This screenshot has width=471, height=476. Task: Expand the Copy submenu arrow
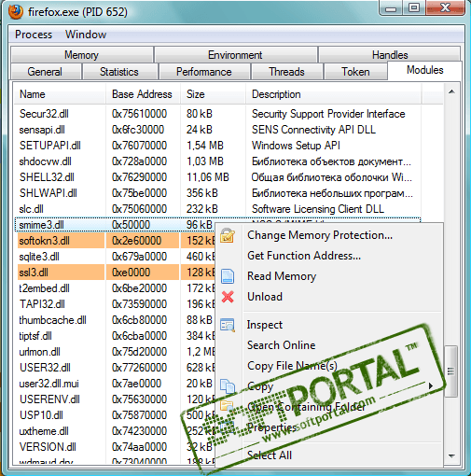[431, 386]
